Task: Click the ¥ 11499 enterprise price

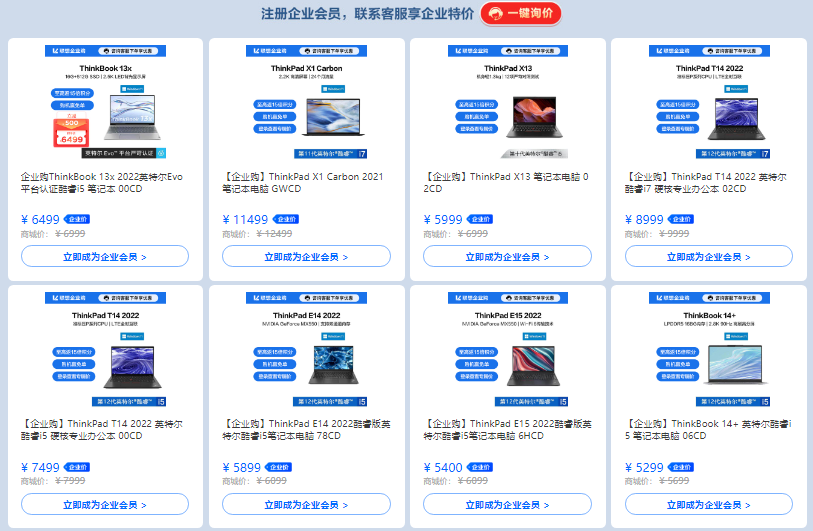Action: pos(245,219)
